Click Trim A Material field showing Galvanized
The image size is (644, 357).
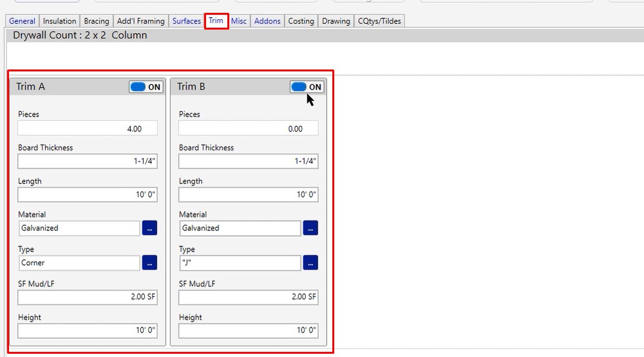(x=79, y=228)
